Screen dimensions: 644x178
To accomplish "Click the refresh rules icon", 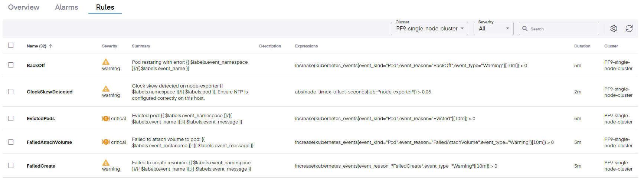I will 629,29.
